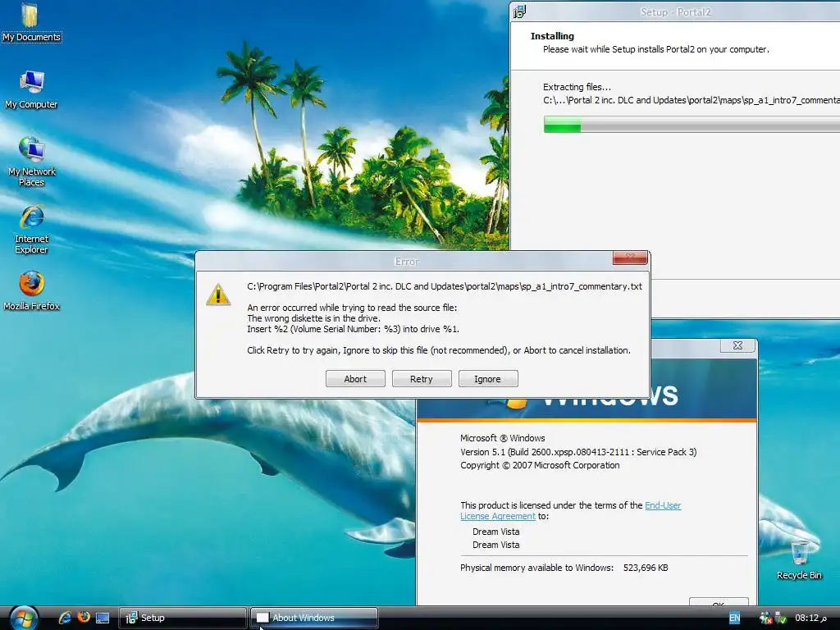Click the network status tray icon
The image size is (840, 630).
[766, 618]
